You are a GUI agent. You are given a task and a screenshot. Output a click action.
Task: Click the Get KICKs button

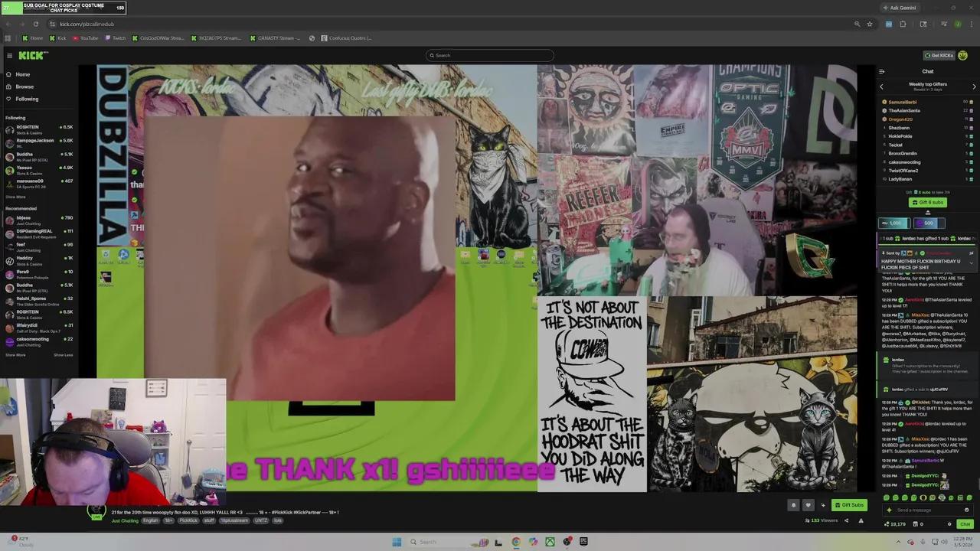(x=939, y=55)
